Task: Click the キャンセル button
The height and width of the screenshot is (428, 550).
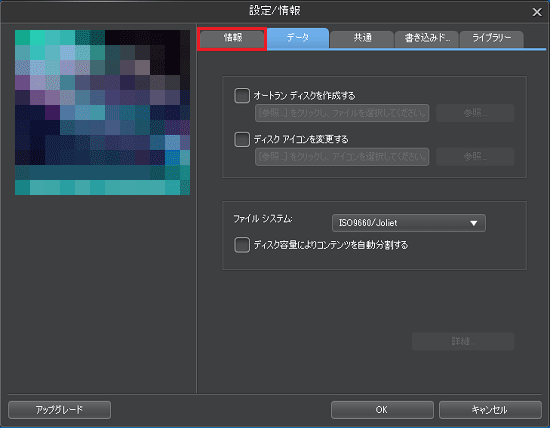Action: [490, 410]
